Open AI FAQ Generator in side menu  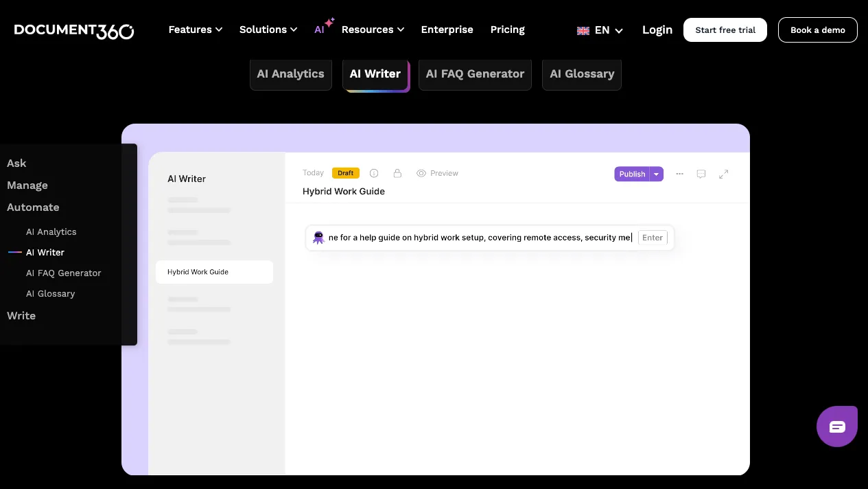(x=64, y=273)
